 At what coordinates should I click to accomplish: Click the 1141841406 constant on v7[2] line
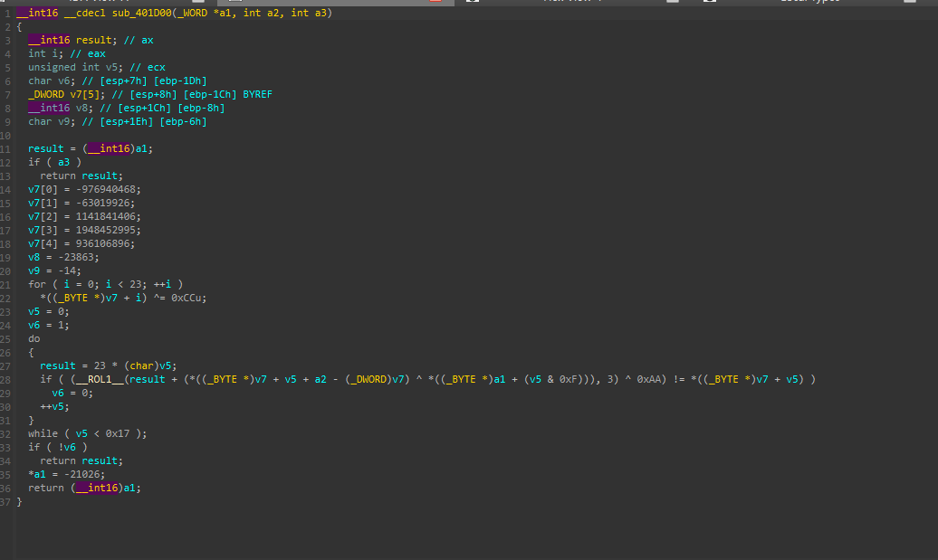tap(109, 216)
